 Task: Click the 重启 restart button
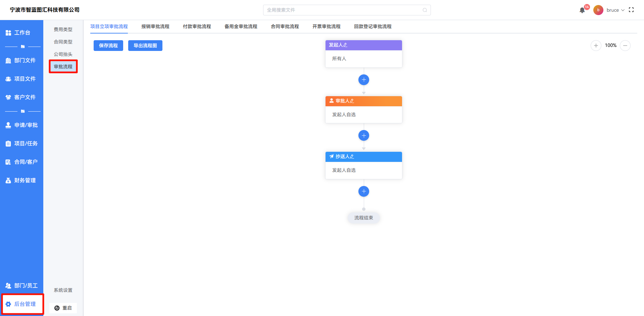[x=63, y=308]
